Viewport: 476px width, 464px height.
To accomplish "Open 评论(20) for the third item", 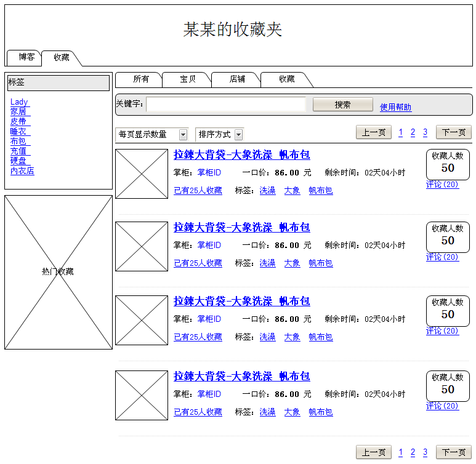I will pyautogui.click(x=442, y=331).
